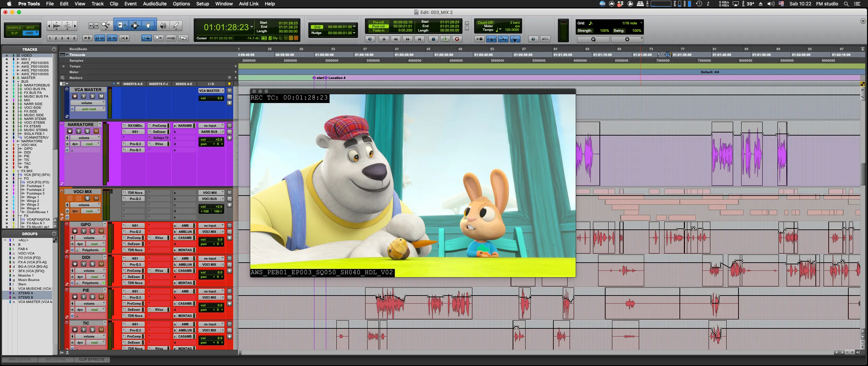
Task: Open Spotlight search in menu bar
Action: tap(846, 4)
